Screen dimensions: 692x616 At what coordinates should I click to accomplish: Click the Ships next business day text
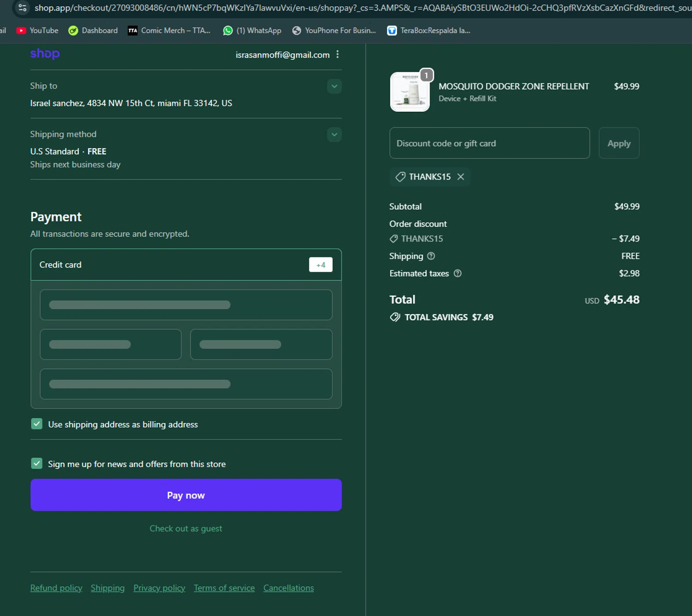[x=75, y=165]
